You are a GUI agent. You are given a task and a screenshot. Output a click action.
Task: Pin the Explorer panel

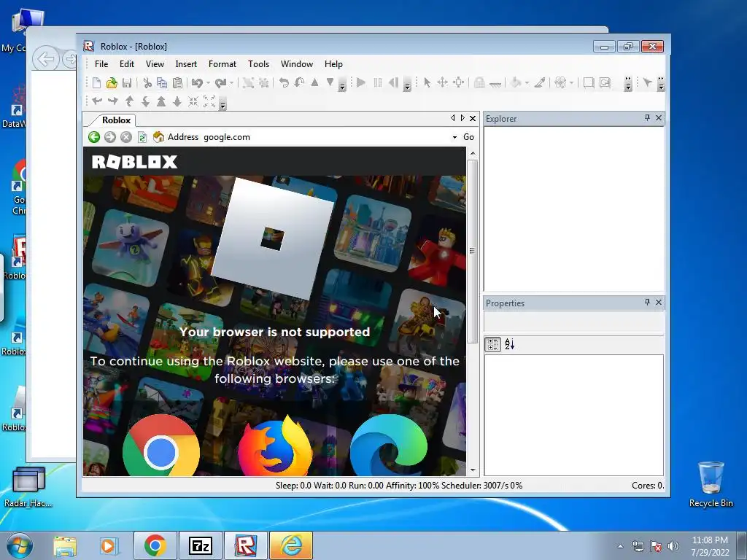click(x=647, y=117)
